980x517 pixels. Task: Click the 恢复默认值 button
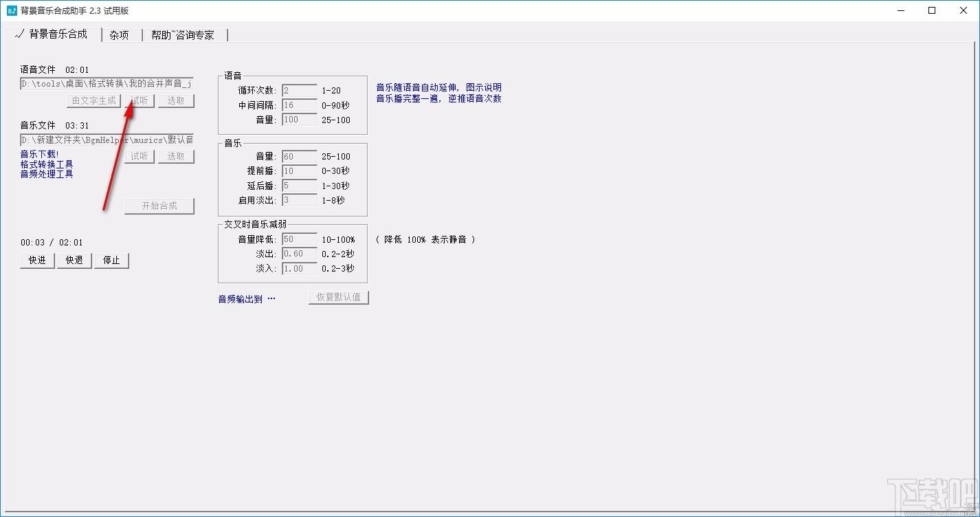(x=339, y=298)
